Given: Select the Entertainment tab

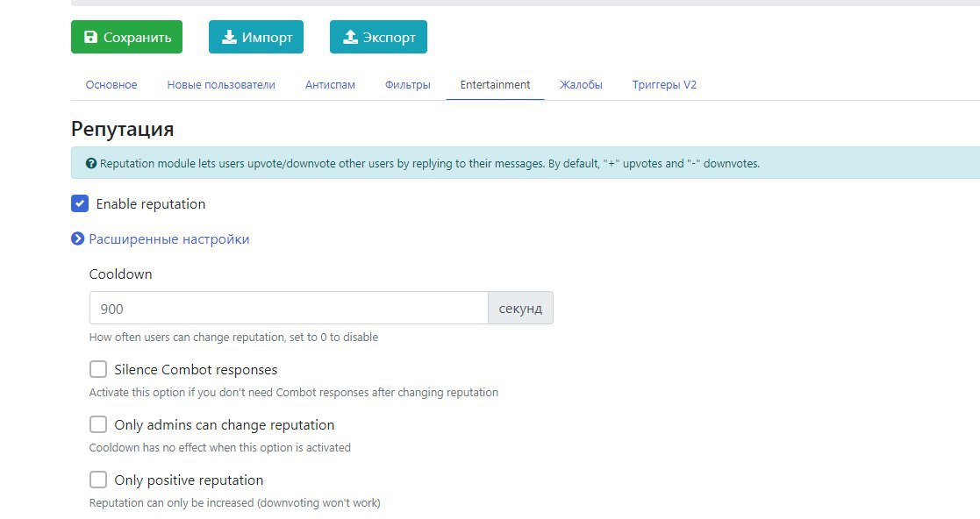Looking at the screenshot, I should (495, 85).
